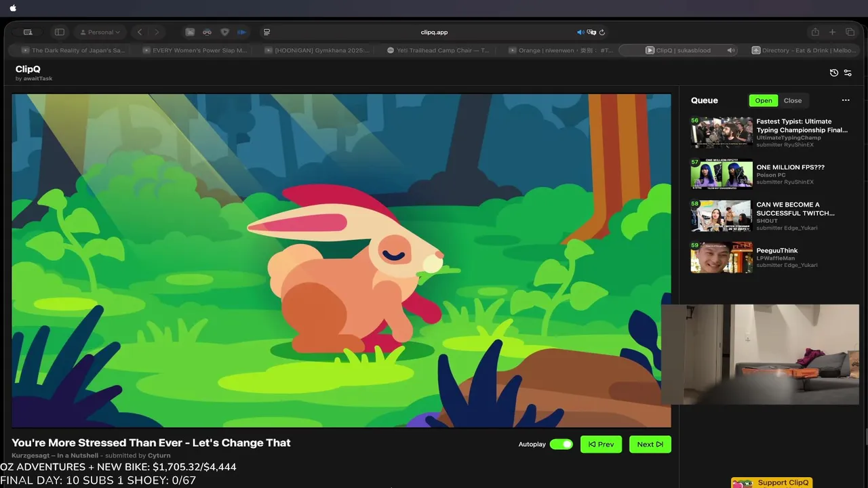Select Fastest Typist Ultimate Typing Championship title
The height and width of the screenshot is (488, 868).
[802, 125]
